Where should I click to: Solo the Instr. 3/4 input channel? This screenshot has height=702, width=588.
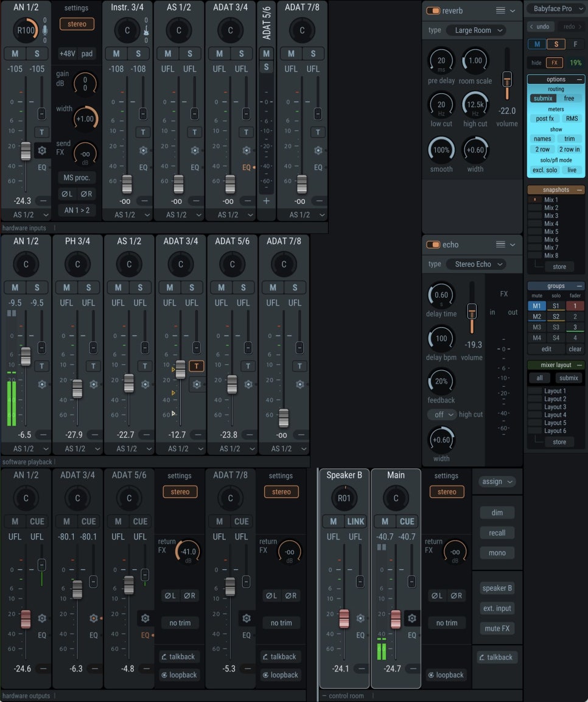[138, 54]
